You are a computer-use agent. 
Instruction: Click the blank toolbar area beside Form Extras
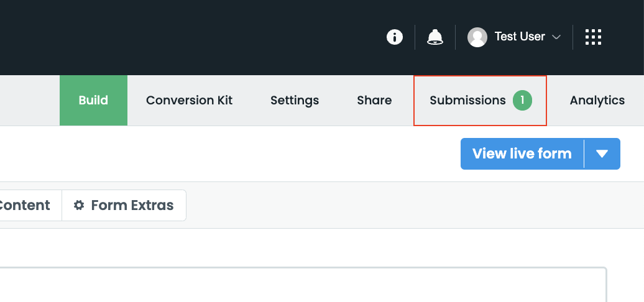[404, 205]
